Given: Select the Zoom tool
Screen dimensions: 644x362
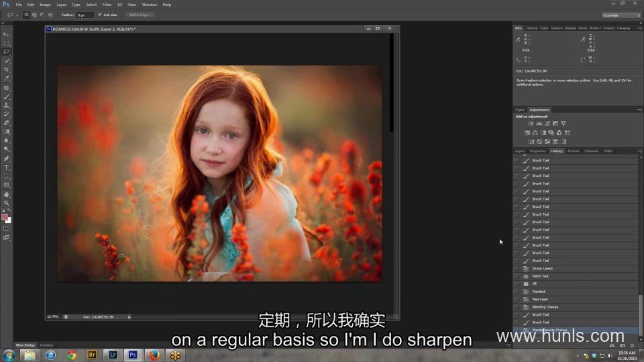Looking at the screenshot, I should [6, 202].
